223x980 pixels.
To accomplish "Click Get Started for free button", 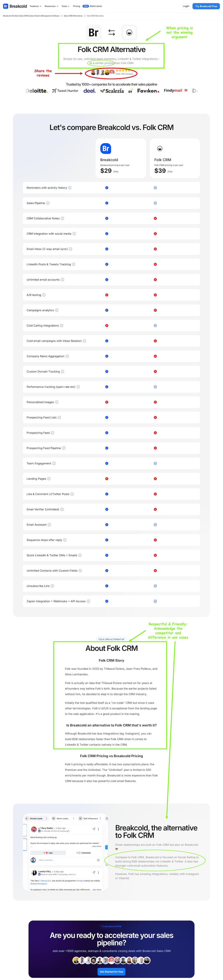I will [111, 971].
